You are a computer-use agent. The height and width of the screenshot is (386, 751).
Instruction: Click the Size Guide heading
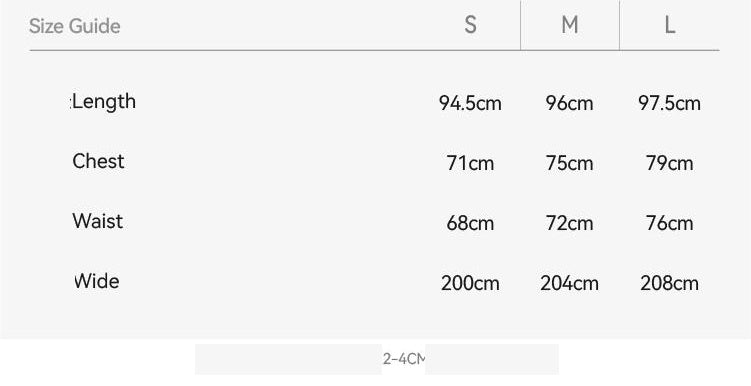point(74,26)
